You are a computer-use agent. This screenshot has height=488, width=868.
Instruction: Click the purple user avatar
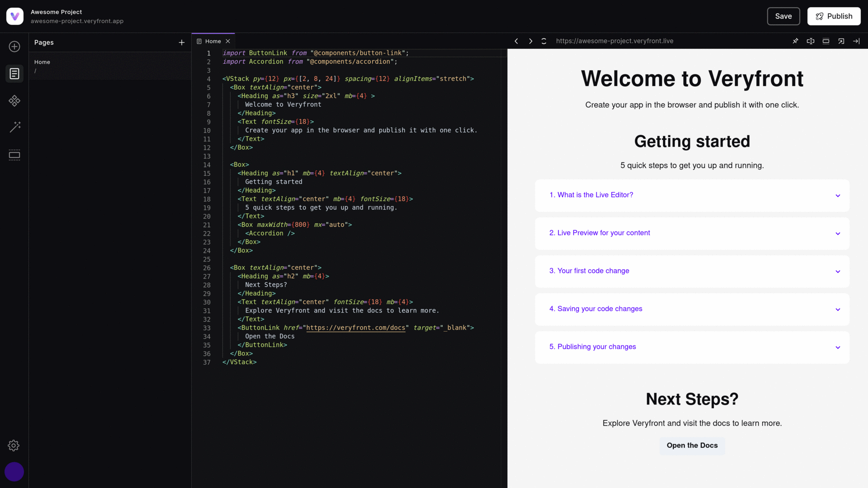[x=14, y=472]
